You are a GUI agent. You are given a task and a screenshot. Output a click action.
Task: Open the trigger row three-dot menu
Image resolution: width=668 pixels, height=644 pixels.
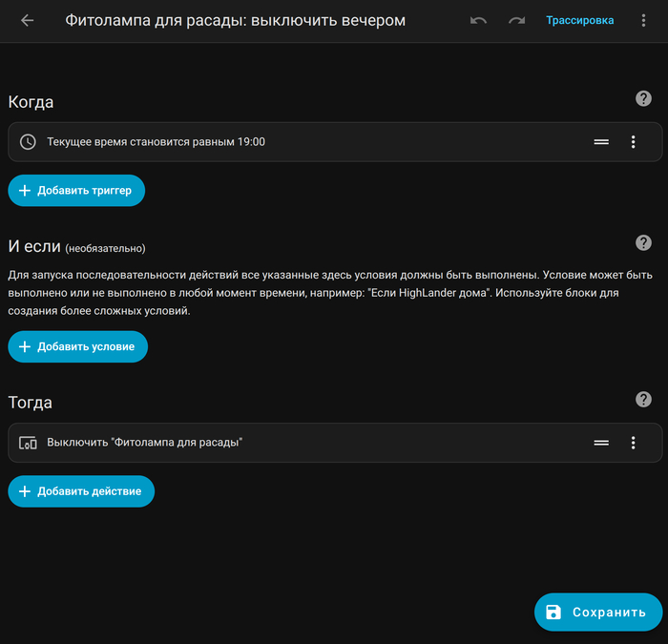pos(633,142)
